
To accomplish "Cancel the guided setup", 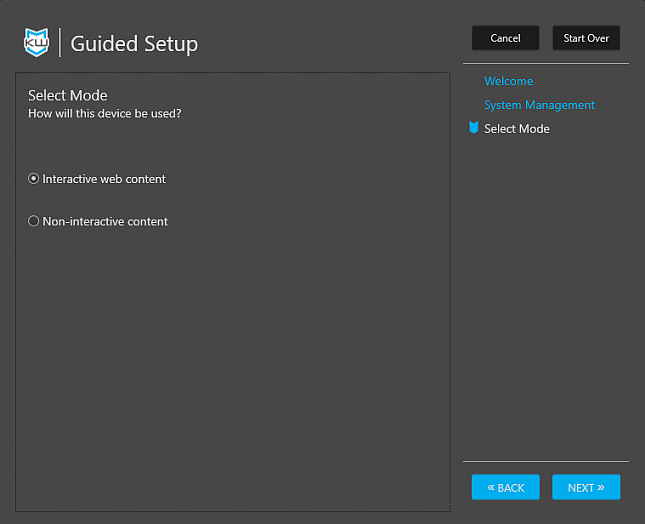I will point(505,38).
